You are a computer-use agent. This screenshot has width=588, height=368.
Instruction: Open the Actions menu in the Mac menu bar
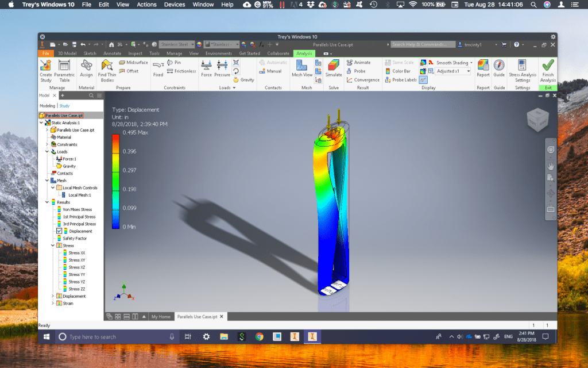[x=146, y=5]
